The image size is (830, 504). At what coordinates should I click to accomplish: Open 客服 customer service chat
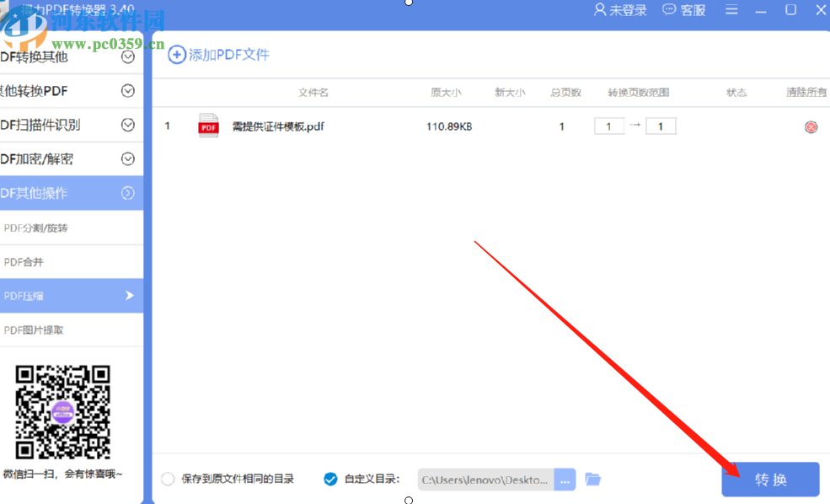click(684, 10)
